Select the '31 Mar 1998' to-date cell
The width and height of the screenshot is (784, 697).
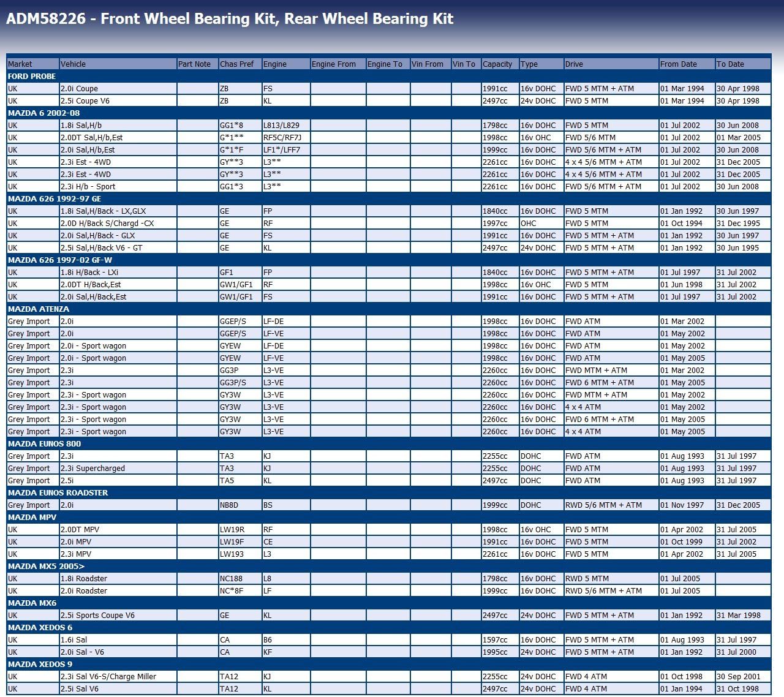743,615
